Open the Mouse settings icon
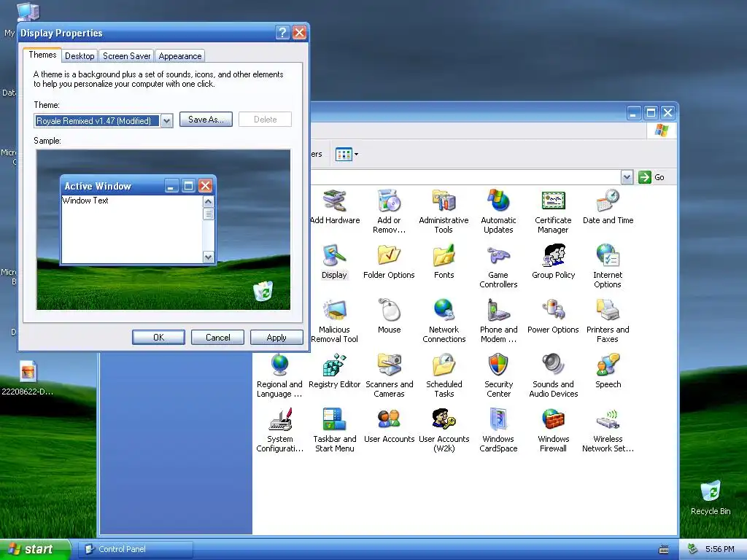The width and height of the screenshot is (747, 560). (390, 316)
